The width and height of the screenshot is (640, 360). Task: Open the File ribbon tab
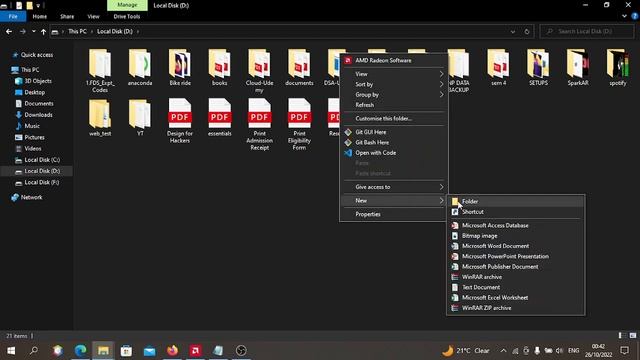click(x=13, y=16)
